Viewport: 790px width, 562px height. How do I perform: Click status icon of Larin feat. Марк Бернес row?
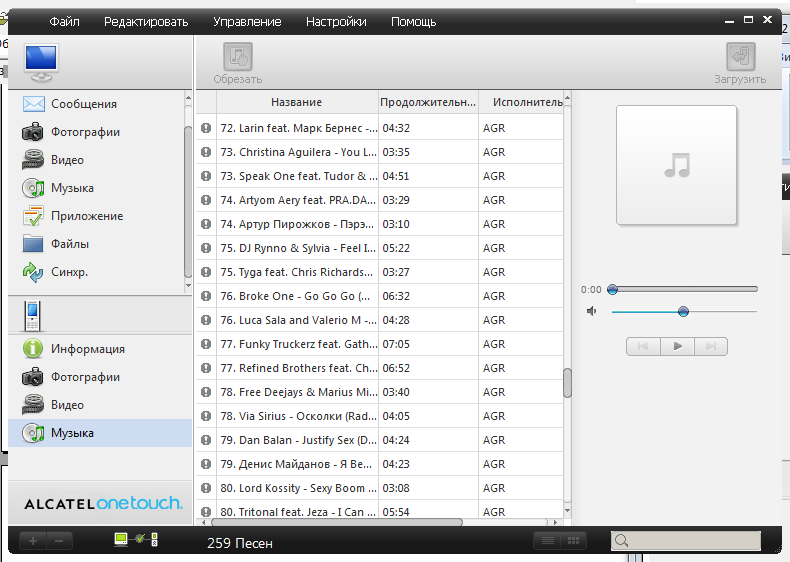pyautogui.click(x=206, y=128)
